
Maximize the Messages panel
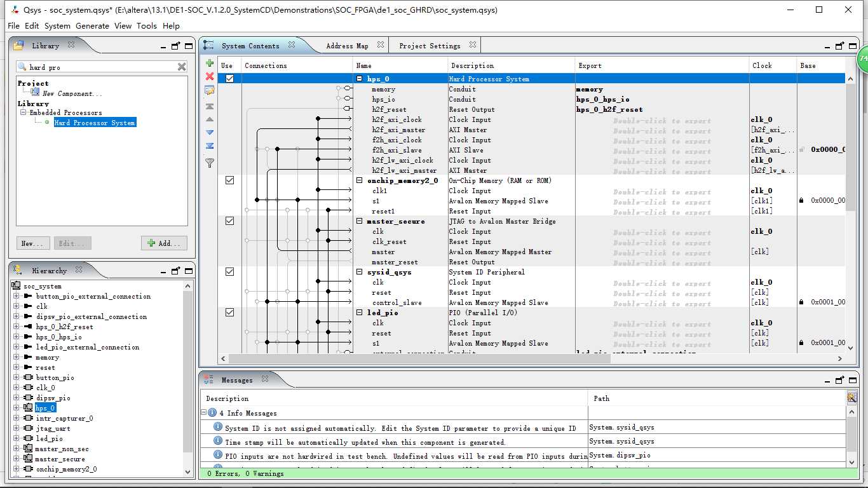pyautogui.click(x=853, y=380)
